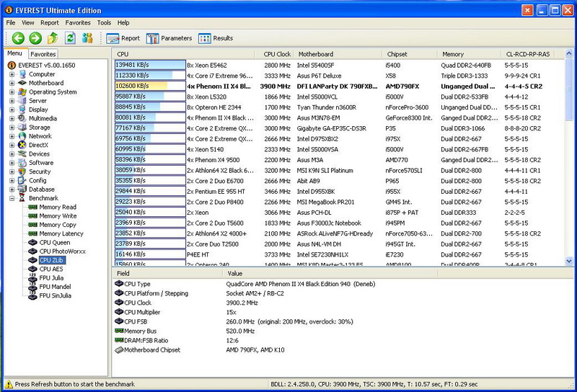Expand the Config tree node
Viewport: 577px width, 392px height.
click(x=12, y=180)
